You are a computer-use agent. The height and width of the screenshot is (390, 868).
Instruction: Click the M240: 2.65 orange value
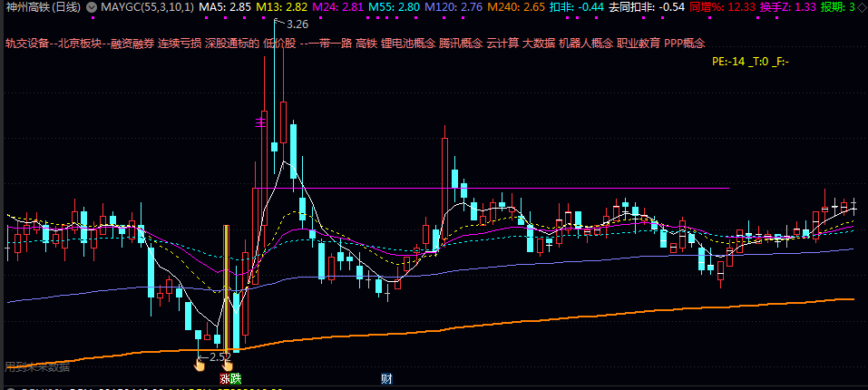(x=516, y=8)
